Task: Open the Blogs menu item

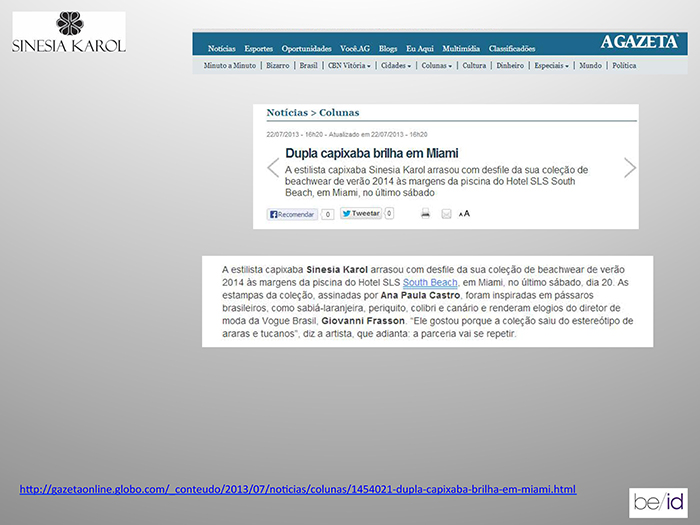Action: click(388, 49)
